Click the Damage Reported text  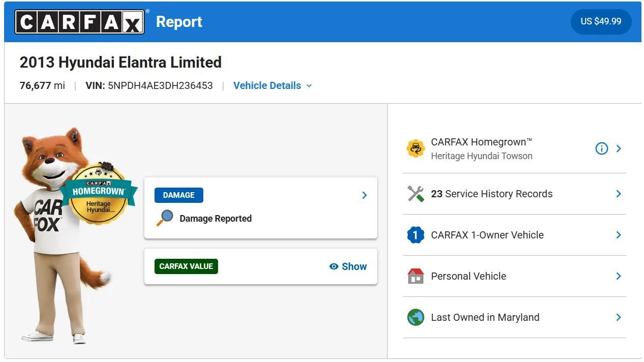coord(216,219)
